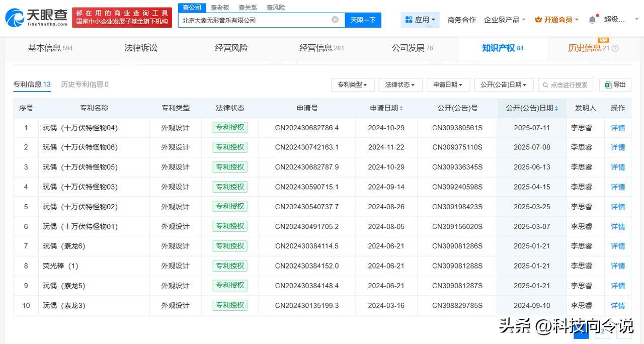The width and height of the screenshot is (644, 344).
Task: Open the 经营风险 tab
Action: coord(231,48)
